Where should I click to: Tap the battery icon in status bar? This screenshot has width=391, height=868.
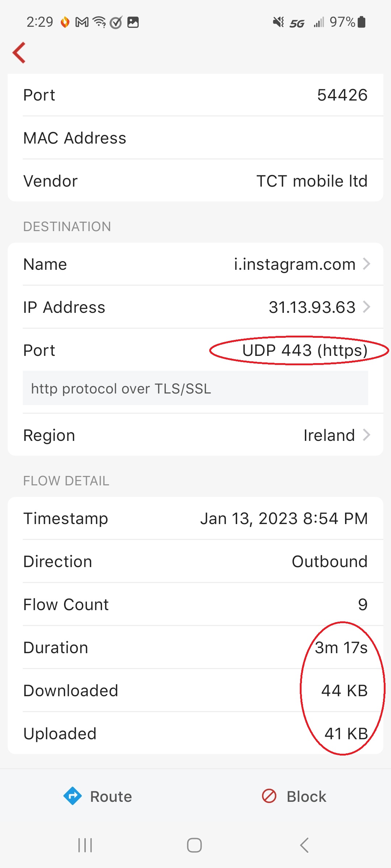(x=361, y=22)
